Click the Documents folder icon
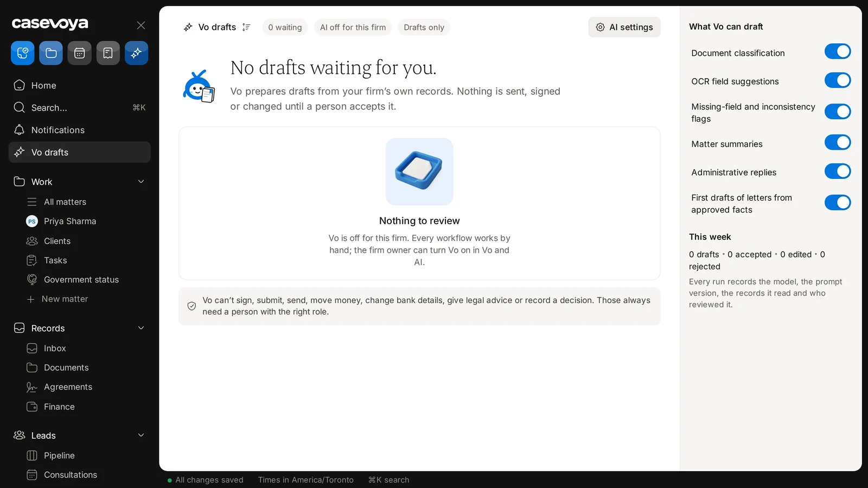Viewport: 868px width, 488px height. pos(32,368)
